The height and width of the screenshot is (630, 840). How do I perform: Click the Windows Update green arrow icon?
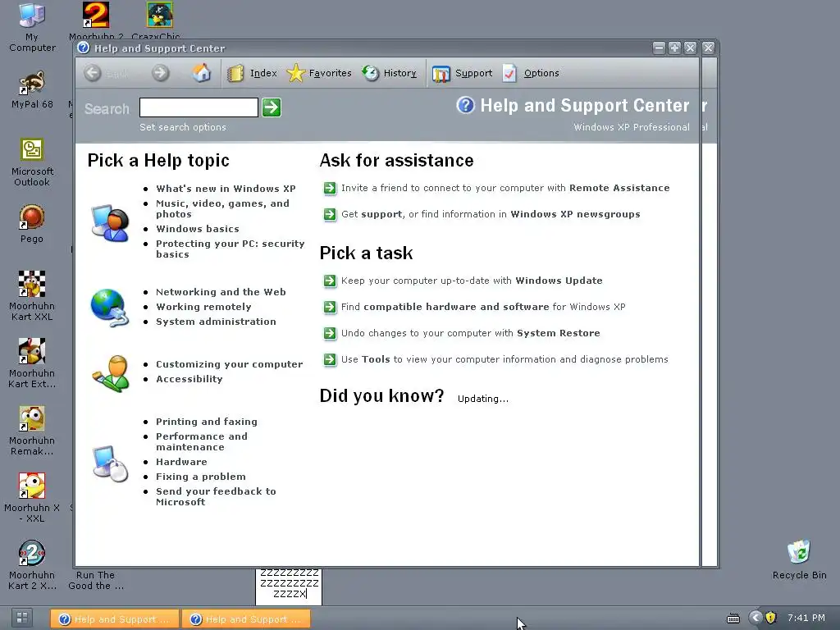(330, 281)
